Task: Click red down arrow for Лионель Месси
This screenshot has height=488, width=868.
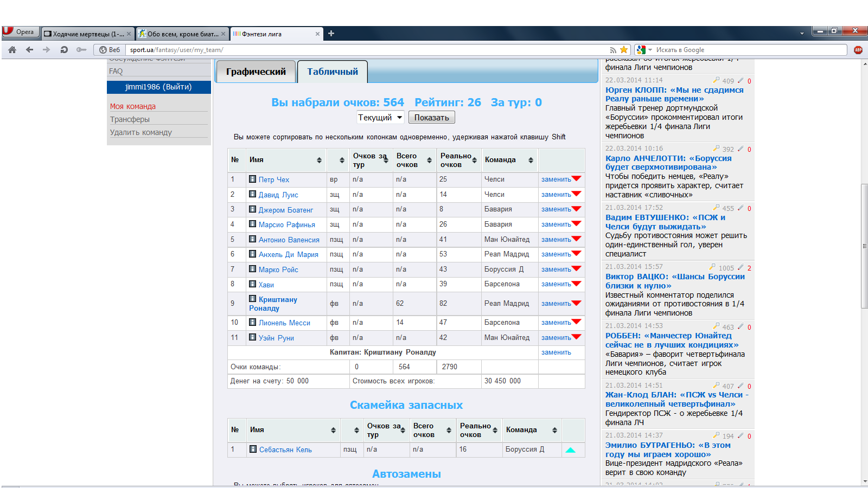Action: pos(577,322)
